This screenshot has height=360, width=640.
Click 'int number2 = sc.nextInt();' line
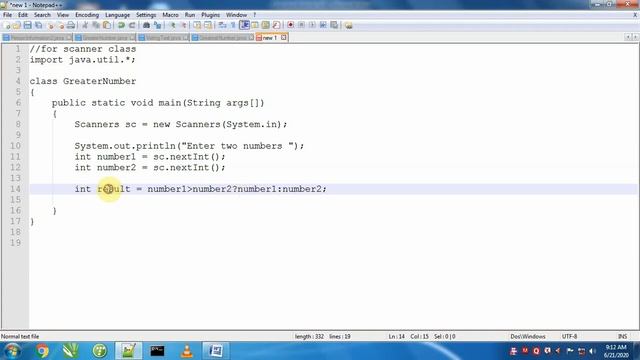[x=150, y=168]
